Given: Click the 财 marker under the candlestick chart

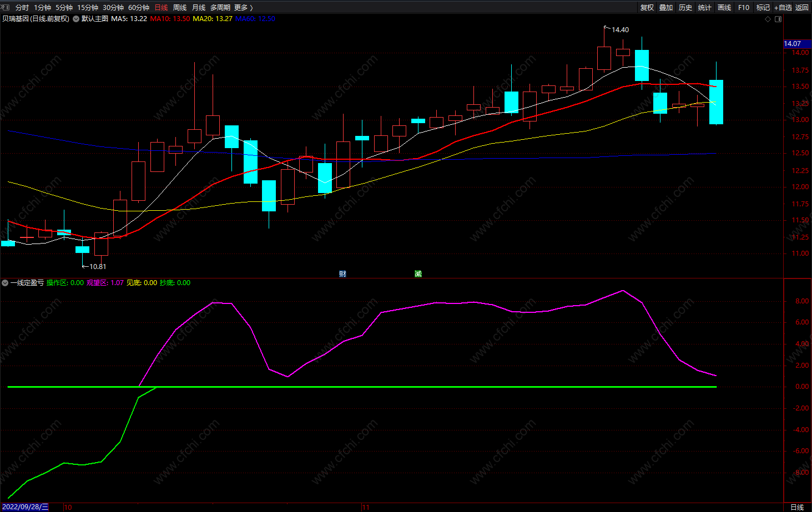Looking at the screenshot, I should tap(342, 273).
